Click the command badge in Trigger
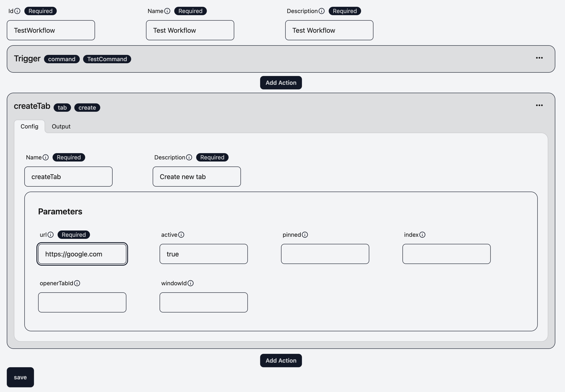Viewport: 565px width, 392px height. [x=62, y=59]
